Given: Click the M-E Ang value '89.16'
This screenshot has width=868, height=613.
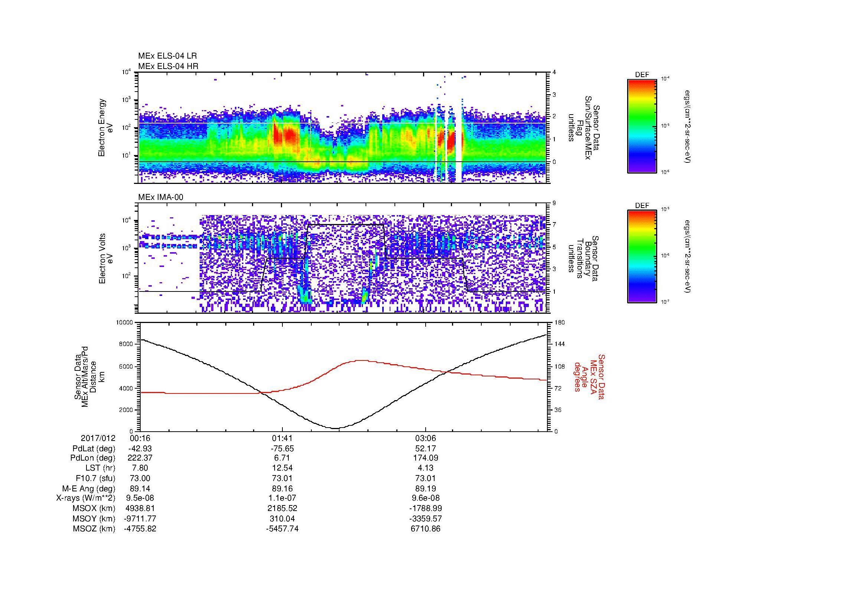Looking at the screenshot, I should tap(282, 488).
